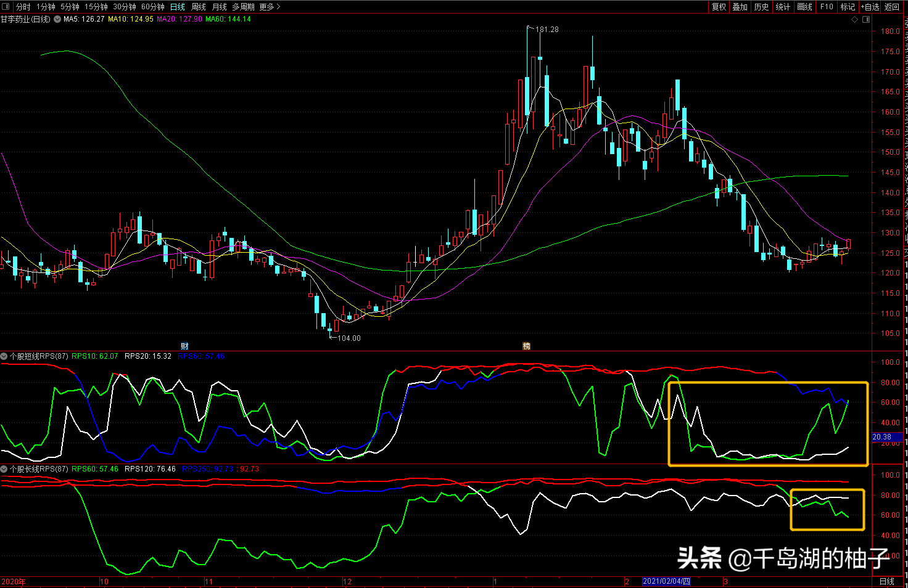Expand the 个股短线RPS indicator dropdown

tap(4, 356)
